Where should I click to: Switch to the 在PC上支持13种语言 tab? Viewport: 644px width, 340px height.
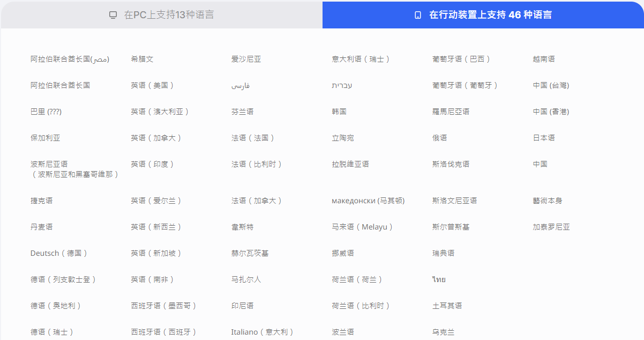pos(161,15)
